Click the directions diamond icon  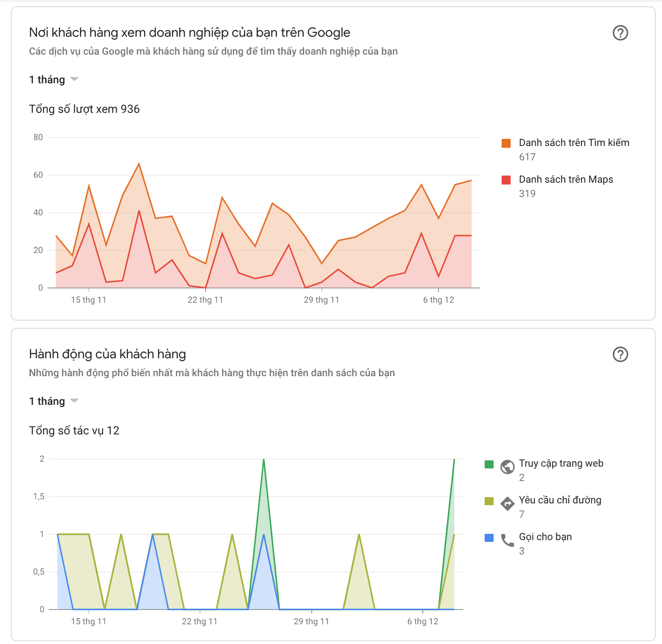point(507,503)
